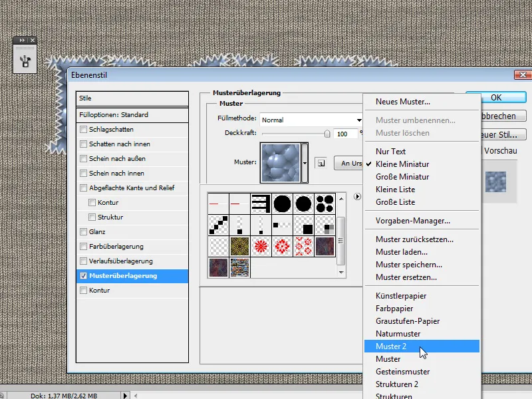Select the checked Kleine Miniatur view

[x=402, y=164]
